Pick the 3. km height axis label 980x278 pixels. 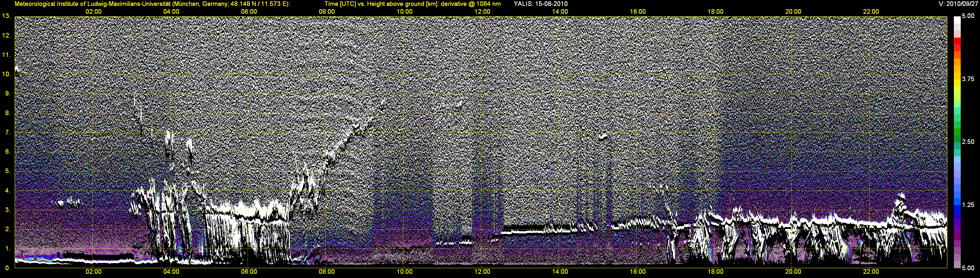(x=8, y=210)
